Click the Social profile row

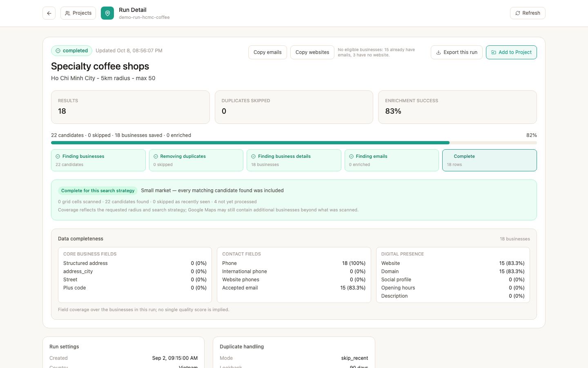pyautogui.click(x=453, y=280)
